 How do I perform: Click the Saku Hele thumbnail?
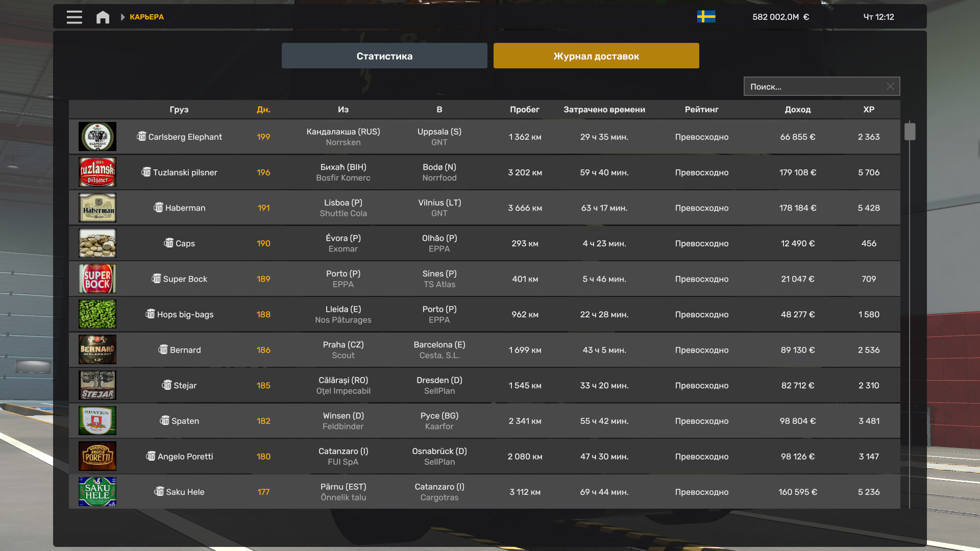pyautogui.click(x=97, y=492)
